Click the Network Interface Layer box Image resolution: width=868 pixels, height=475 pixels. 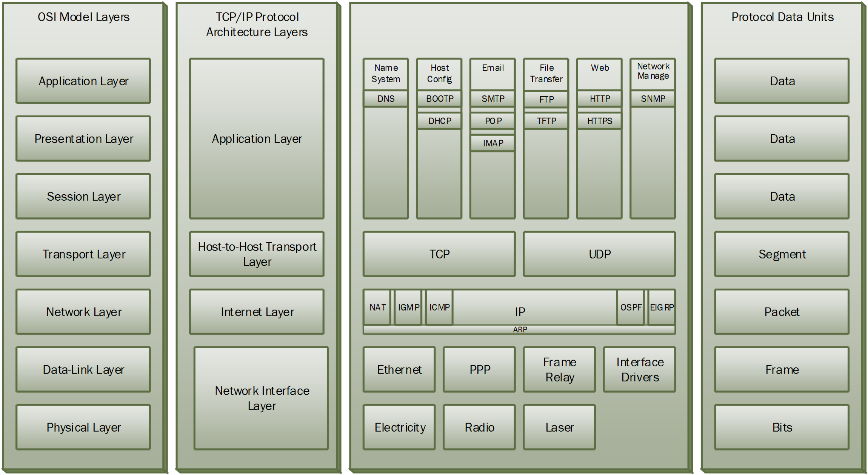pos(262,398)
